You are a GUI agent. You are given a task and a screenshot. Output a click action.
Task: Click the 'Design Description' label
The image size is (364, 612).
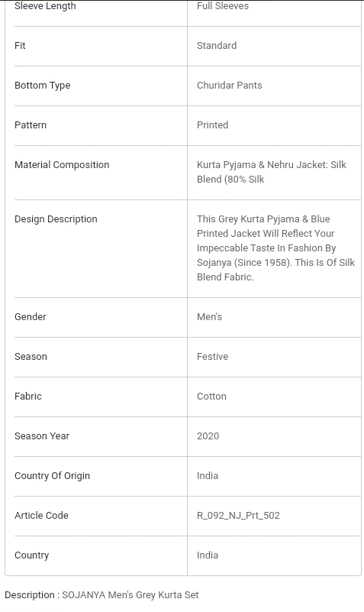click(x=56, y=219)
